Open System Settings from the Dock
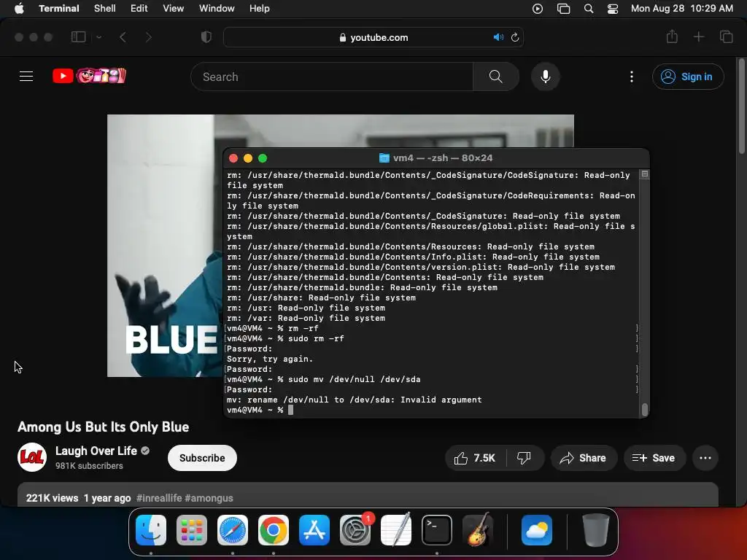This screenshot has height=560, width=747. (355, 530)
